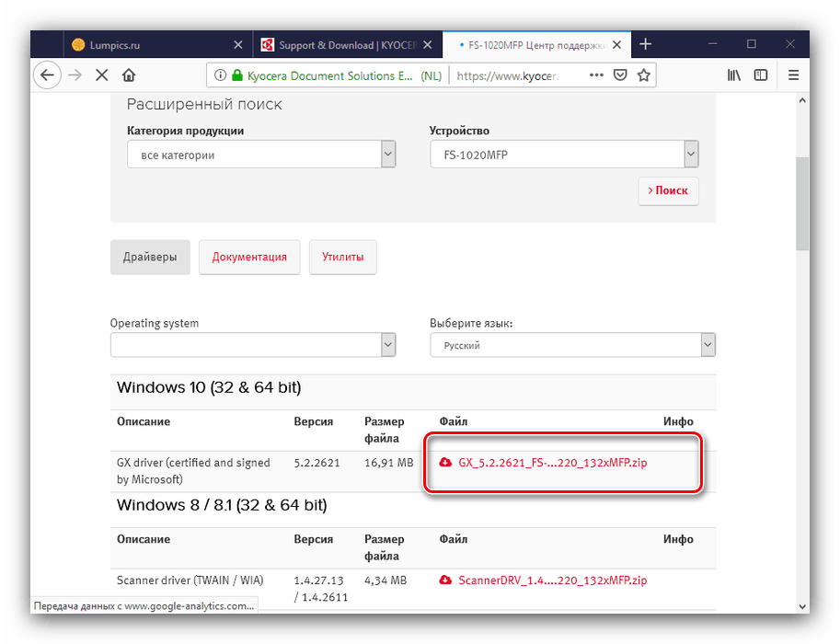
Task: Click GX driver description text
Action: tap(193, 471)
